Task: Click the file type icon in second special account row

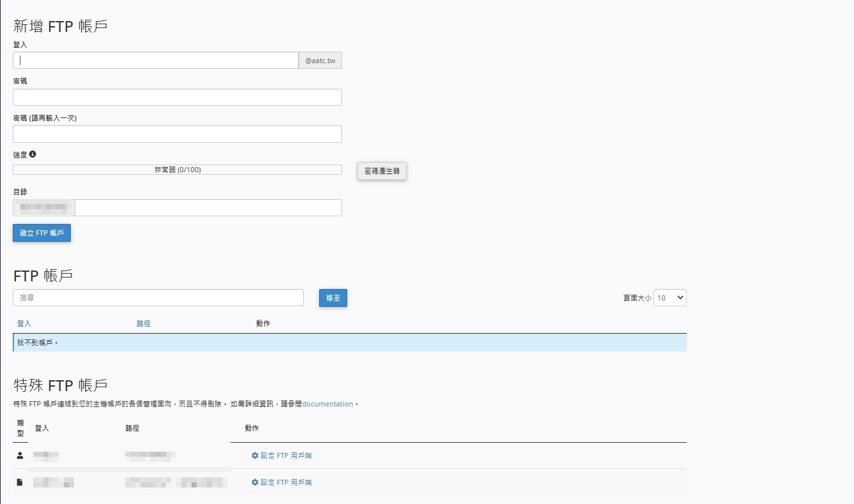Action: (x=20, y=482)
